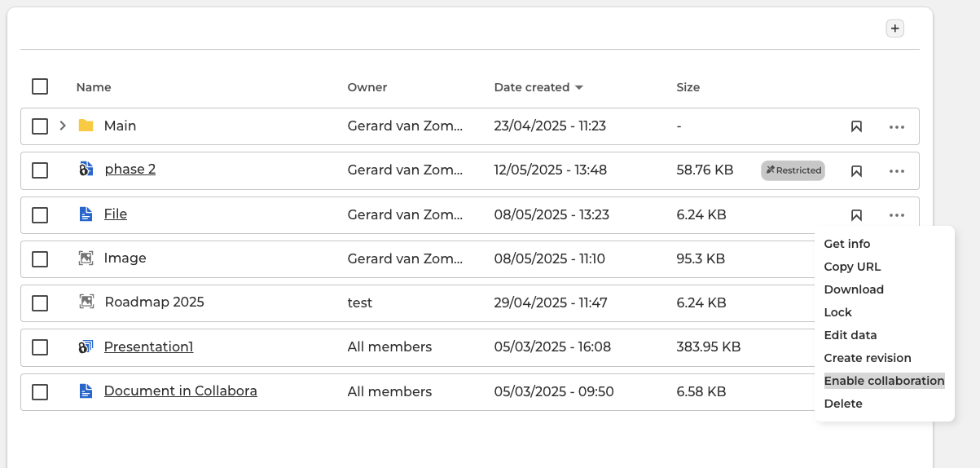Click the presentation icon of Presentation1
The width and height of the screenshot is (980, 468).
(86, 347)
